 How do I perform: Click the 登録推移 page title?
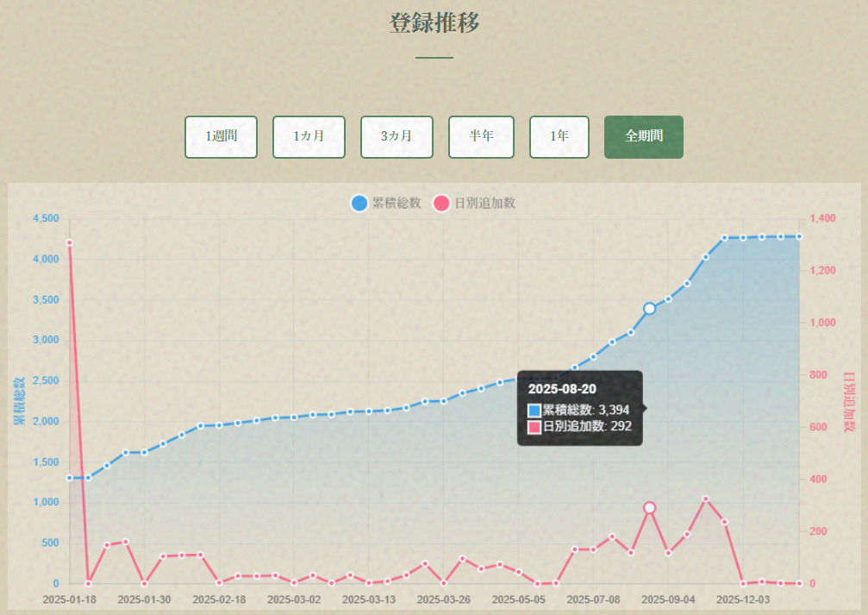point(434,22)
